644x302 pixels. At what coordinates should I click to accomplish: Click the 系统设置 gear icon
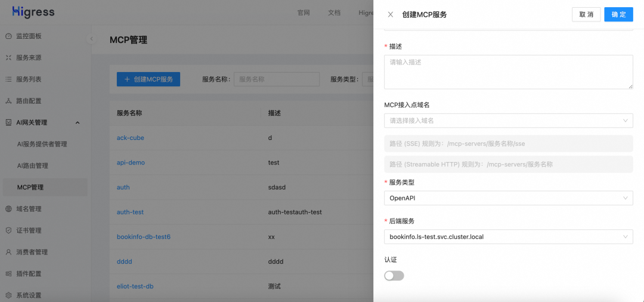(8, 295)
